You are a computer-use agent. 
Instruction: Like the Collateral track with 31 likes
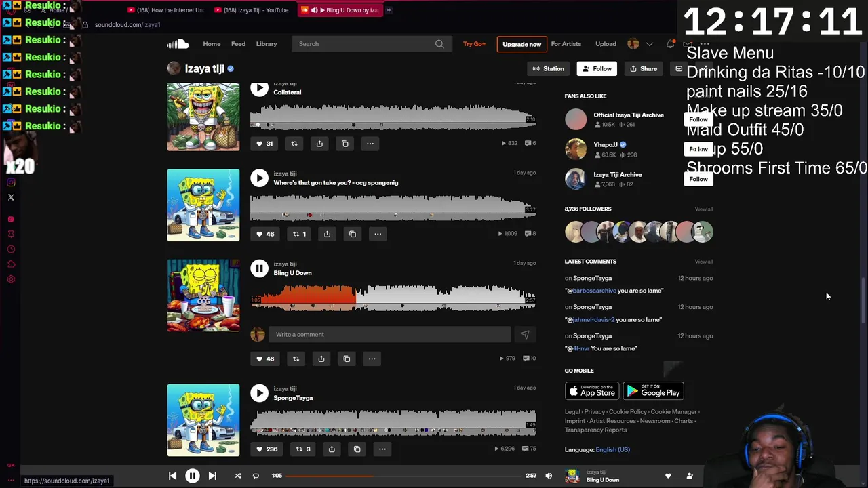[x=264, y=144]
